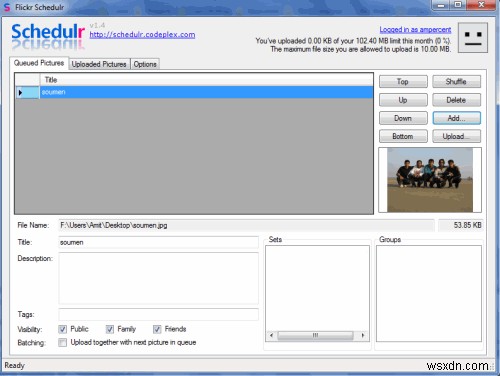
Task: Click into the Tags input field
Action: click(158, 314)
